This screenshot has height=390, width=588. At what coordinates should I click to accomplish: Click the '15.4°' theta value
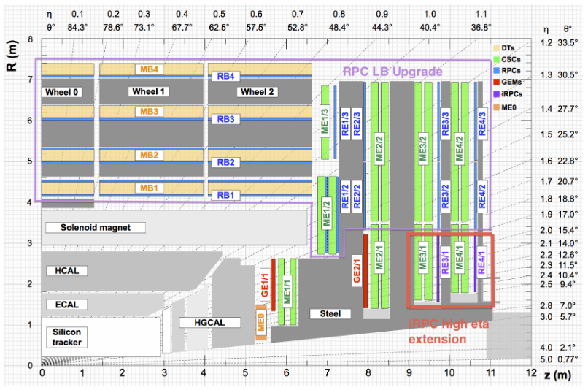pyautogui.click(x=568, y=230)
